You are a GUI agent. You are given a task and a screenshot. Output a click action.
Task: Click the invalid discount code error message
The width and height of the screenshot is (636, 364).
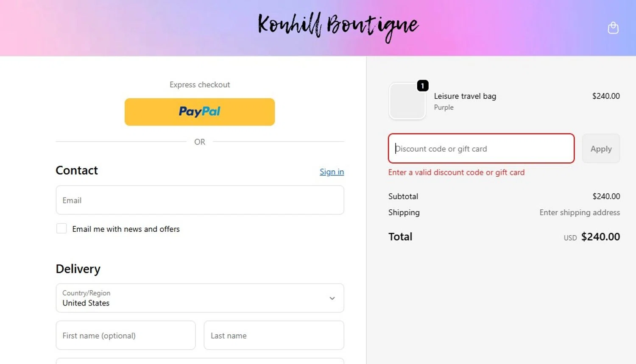click(456, 172)
